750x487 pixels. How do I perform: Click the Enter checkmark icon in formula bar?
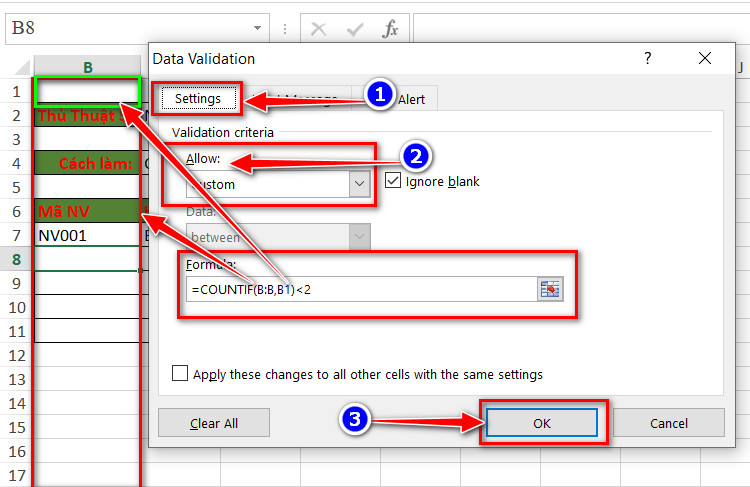pyautogui.click(x=354, y=30)
